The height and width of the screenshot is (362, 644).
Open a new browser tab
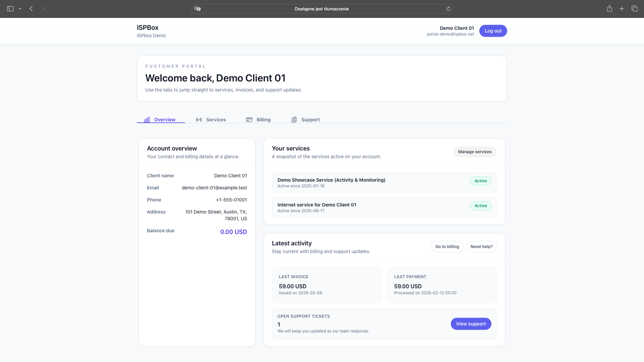(x=622, y=9)
